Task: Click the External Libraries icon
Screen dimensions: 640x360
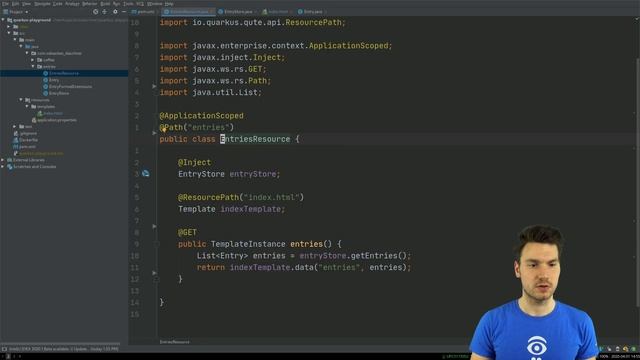Action: 10,160
